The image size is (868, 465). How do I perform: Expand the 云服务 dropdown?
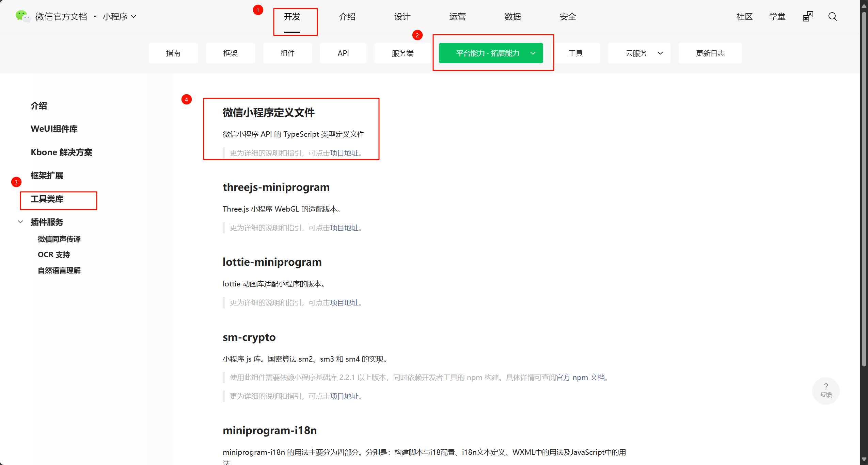(639, 53)
